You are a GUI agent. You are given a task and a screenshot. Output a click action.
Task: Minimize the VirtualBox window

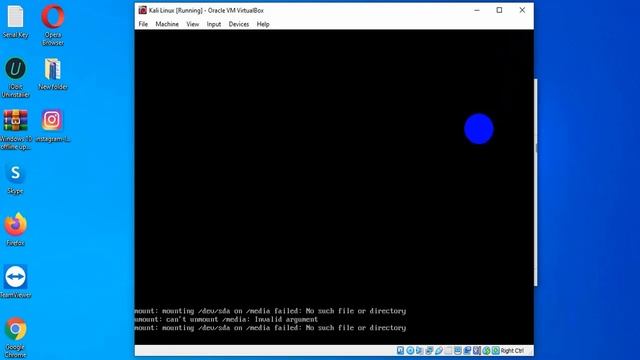click(x=477, y=10)
